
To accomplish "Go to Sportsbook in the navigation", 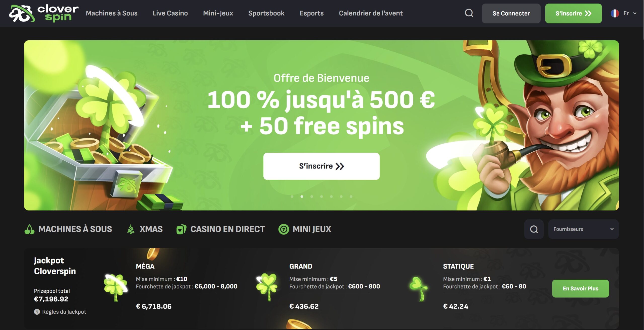I will pos(266,13).
